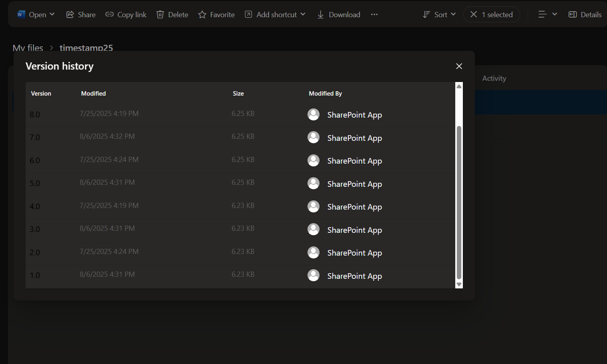
Task: Select version 7.0 row
Action: 241,138
